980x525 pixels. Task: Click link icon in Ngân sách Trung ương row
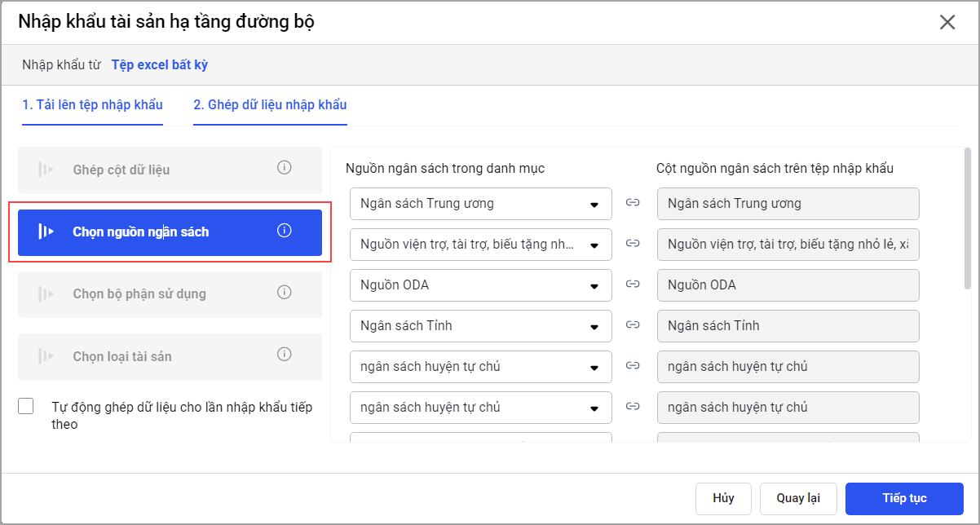[633, 203]
